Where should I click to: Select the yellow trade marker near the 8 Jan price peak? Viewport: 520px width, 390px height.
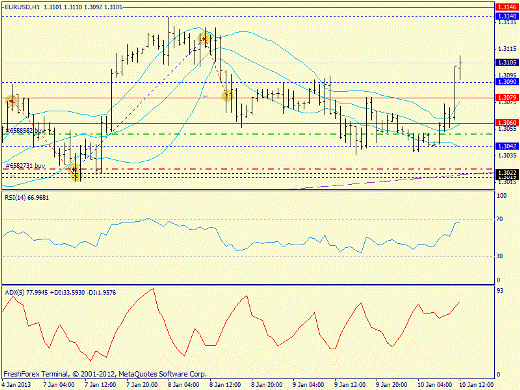[x=203, y=39]
